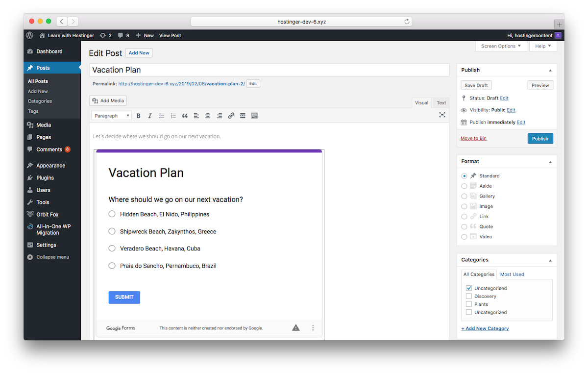Click the Google Forms report warning icon

tap(296, 328)
